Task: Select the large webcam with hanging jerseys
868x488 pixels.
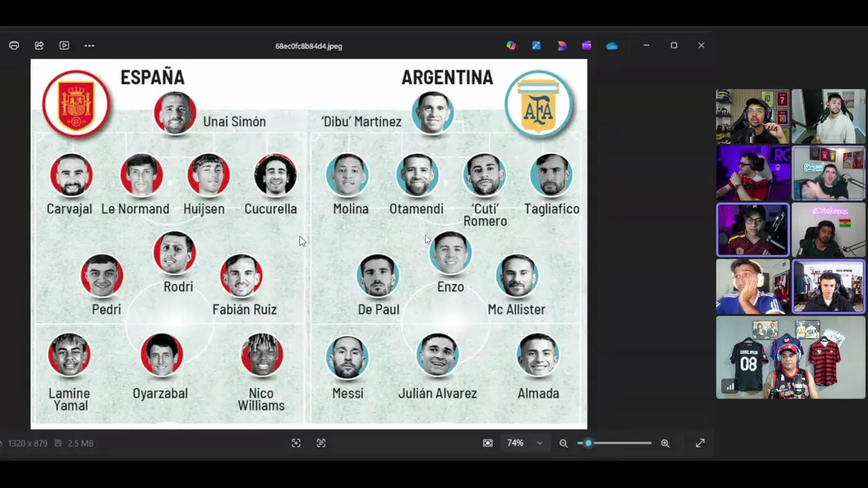Action: click(x=791, y=357)
